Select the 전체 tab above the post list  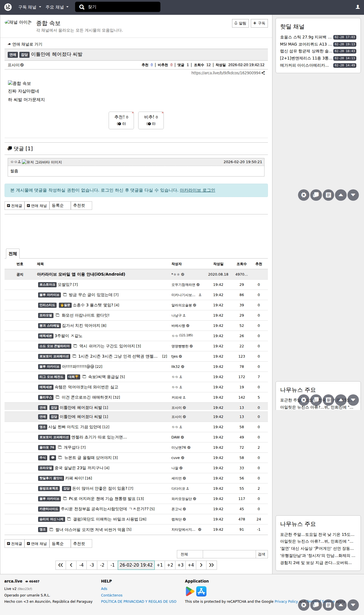[x=13, y=254]
